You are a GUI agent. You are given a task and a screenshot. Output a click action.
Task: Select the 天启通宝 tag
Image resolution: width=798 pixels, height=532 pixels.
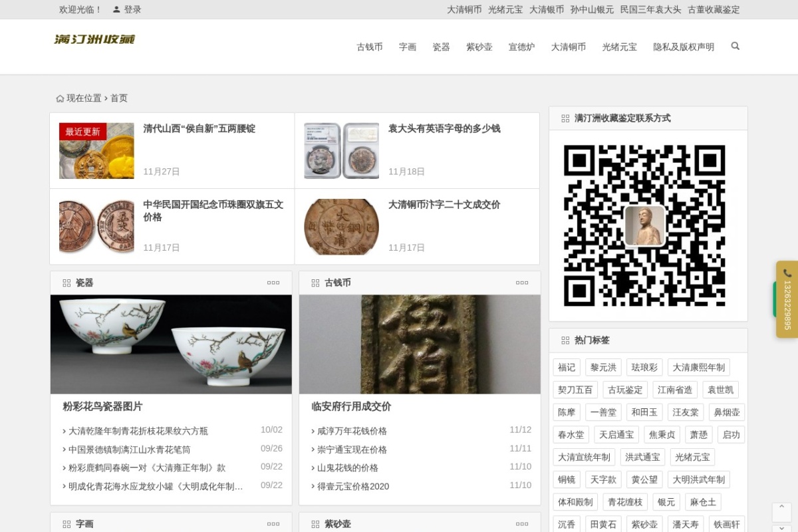(x=616, y=436)
